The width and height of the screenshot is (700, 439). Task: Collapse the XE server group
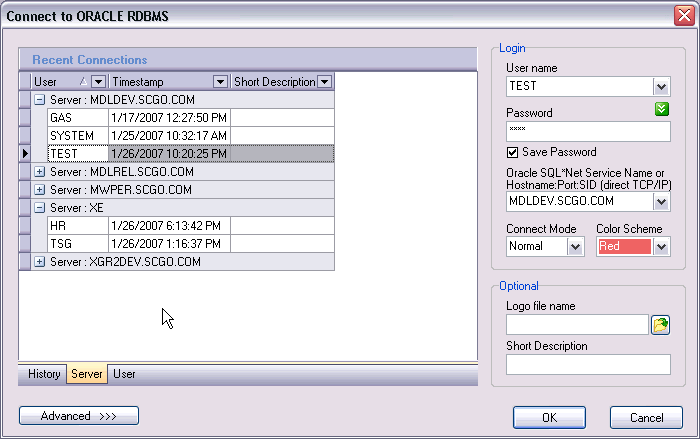pos(40,208)
